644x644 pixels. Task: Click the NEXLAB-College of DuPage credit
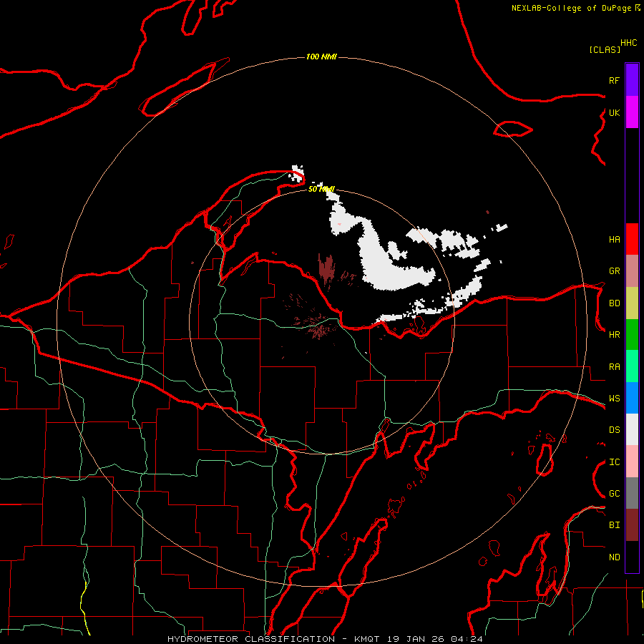point(571,8)
